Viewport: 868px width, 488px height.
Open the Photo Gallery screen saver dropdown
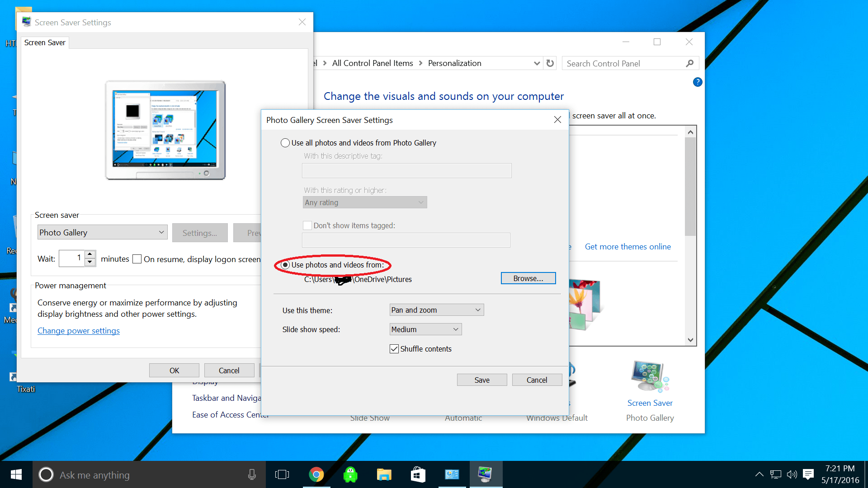coord(102,232)
